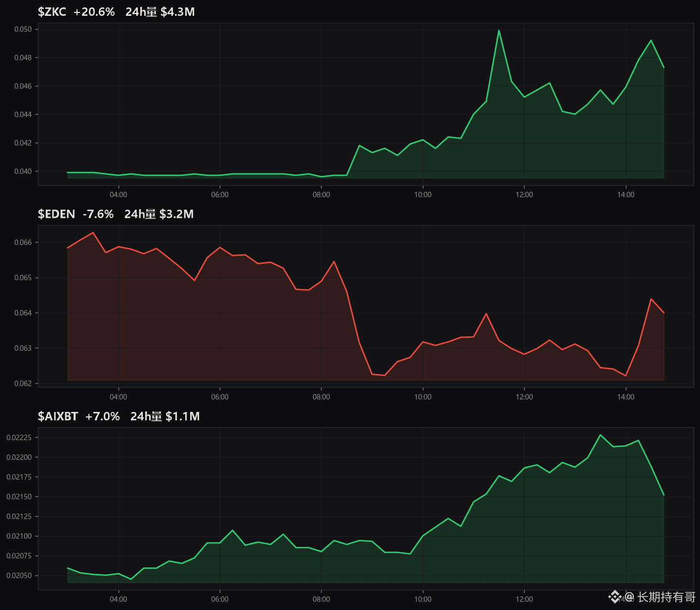Click the 0.048 y-axis label
This screenshot has height=610, width=700.
point(23,58)
